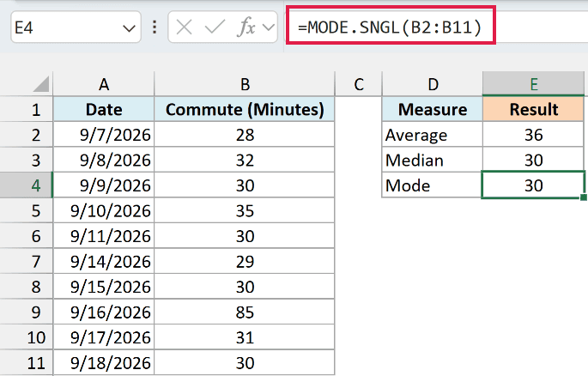Click the Select All corner triangle

tap(41, 84)
